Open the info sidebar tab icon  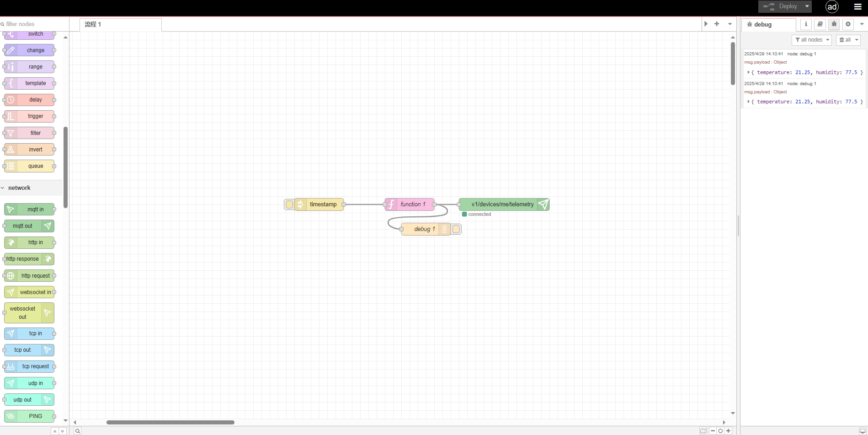click(x=806, y=24)
